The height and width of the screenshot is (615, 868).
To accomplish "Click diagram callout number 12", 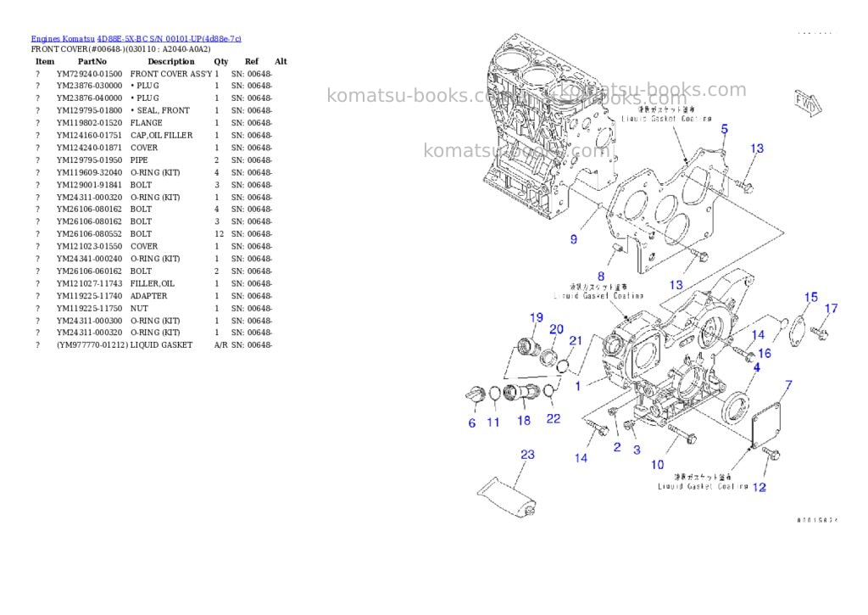I will pos(759,488).
